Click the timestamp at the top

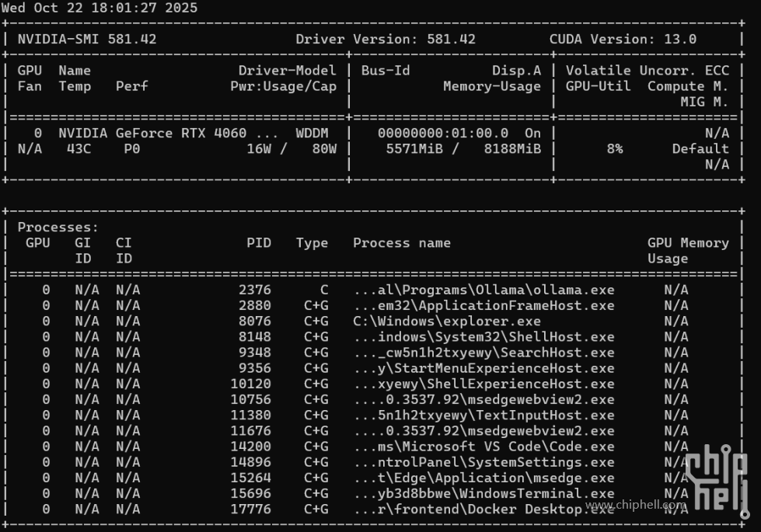[99, 8]
